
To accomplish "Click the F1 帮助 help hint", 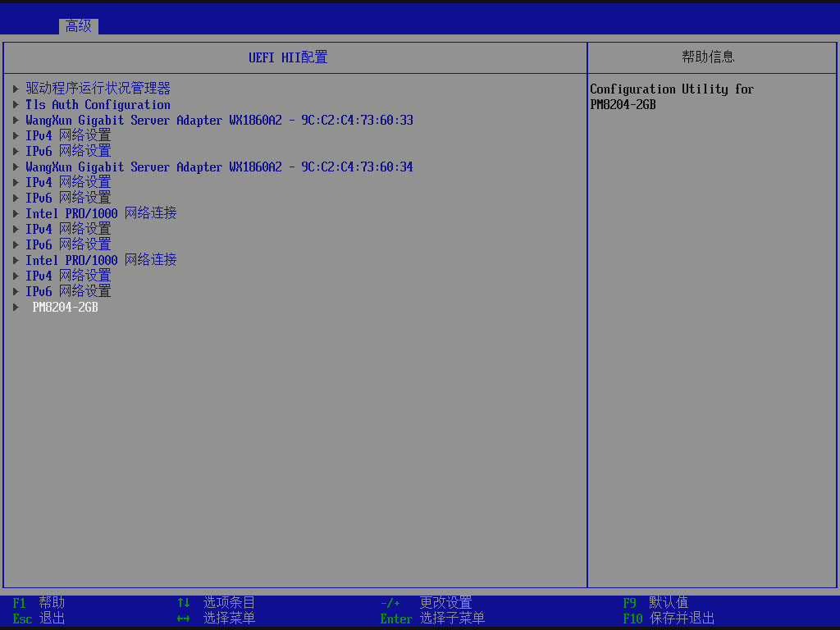I will (39, 603).
